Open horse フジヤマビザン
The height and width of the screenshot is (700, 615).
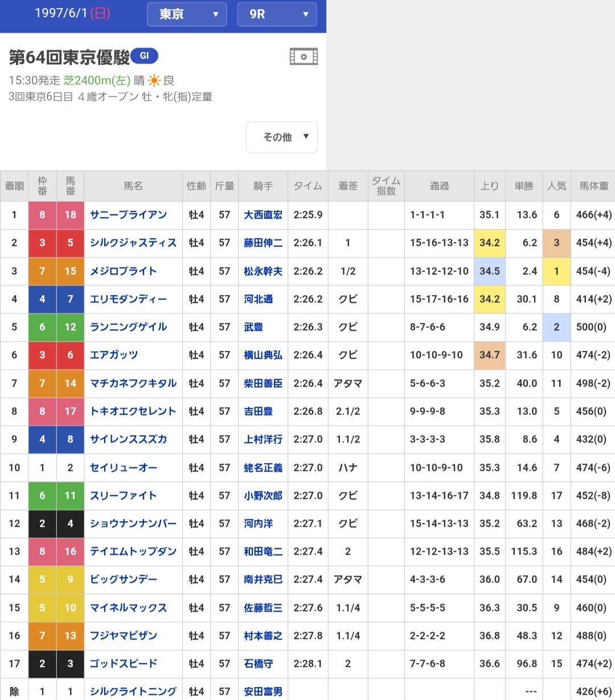coord(124,636)
